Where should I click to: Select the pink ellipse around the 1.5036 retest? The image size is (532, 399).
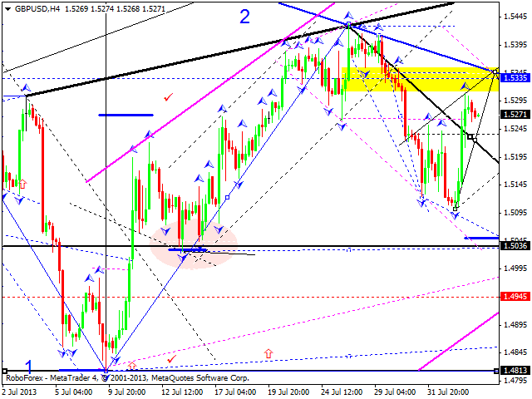193,245
